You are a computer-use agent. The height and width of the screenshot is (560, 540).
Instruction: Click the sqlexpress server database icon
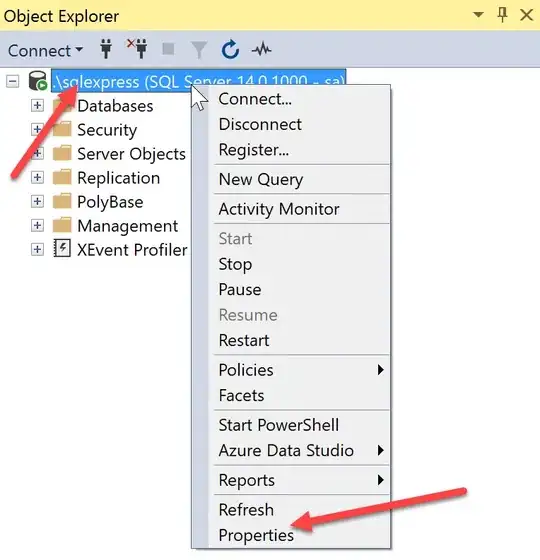click(38, 81)
